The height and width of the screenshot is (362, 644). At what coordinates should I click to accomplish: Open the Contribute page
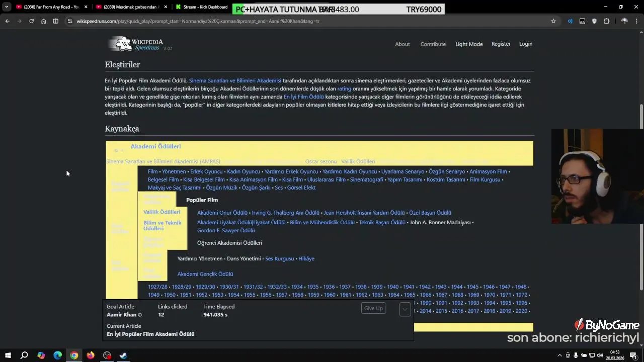[x=433, y=44]
